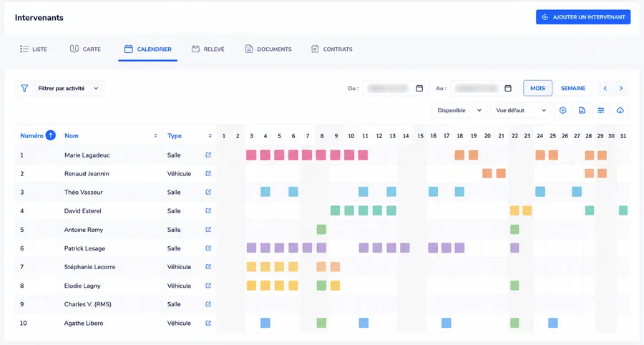Toggle sort on Type column arrows
Screen dimensions: 644x345
click(210, 135)
